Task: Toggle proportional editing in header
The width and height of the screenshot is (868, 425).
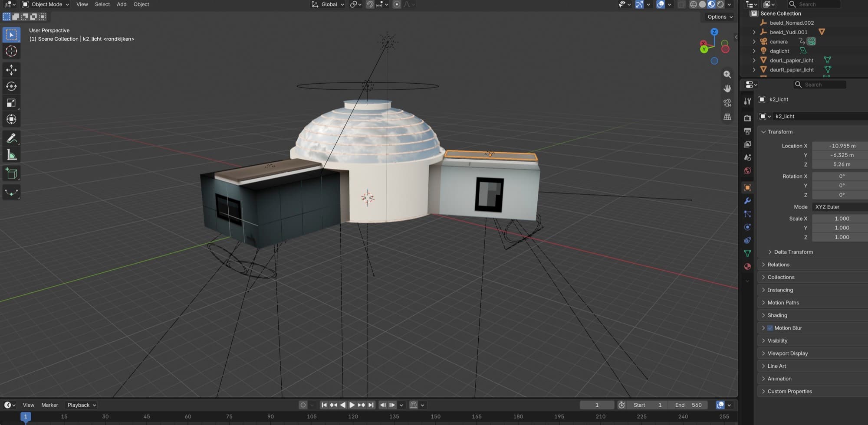Action: point(397,4)
